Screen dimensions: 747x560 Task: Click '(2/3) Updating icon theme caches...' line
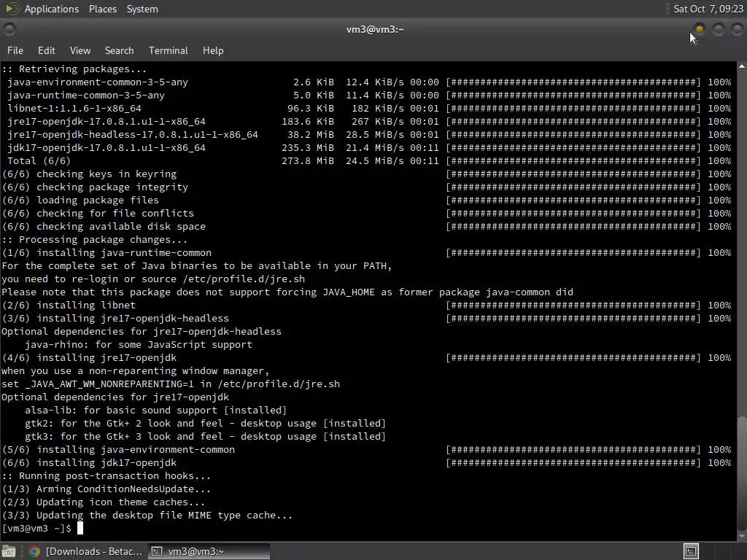pyautogui.click(x=103, y=502)
